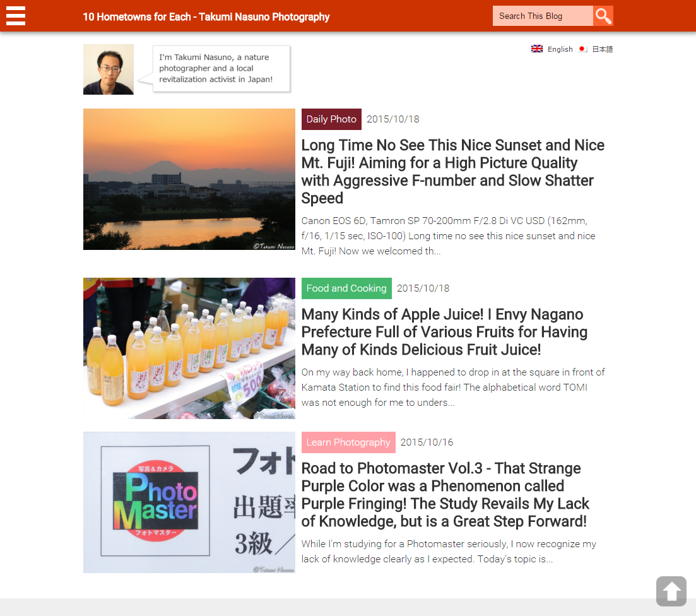
Task: Click the scroll-to-top arrow icon
Action: coord(671,591)
